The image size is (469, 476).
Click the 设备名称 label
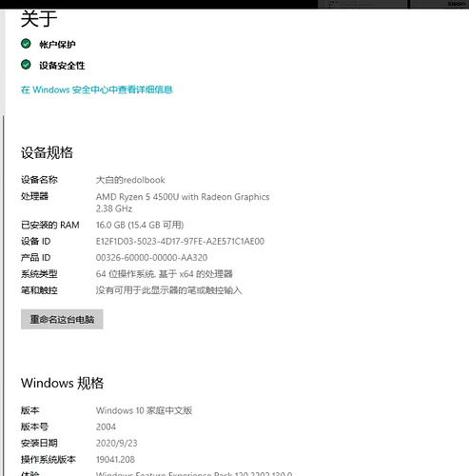click(x=39, y=180)
